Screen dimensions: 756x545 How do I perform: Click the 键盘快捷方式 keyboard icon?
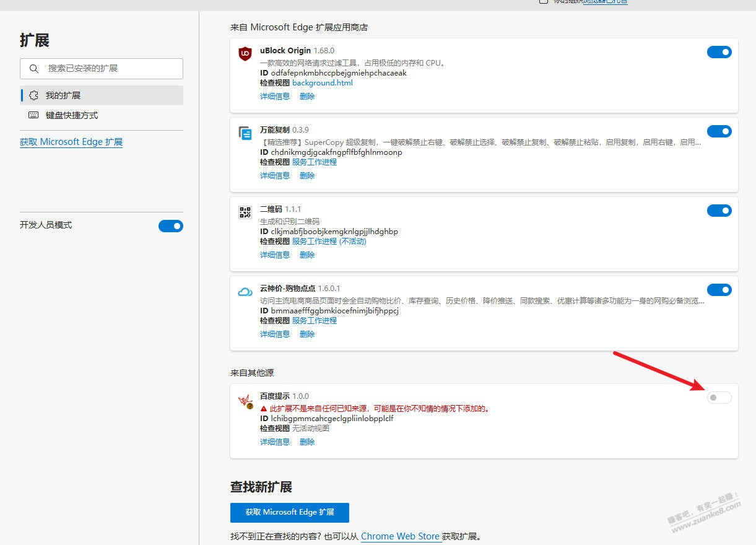point(34,115)
